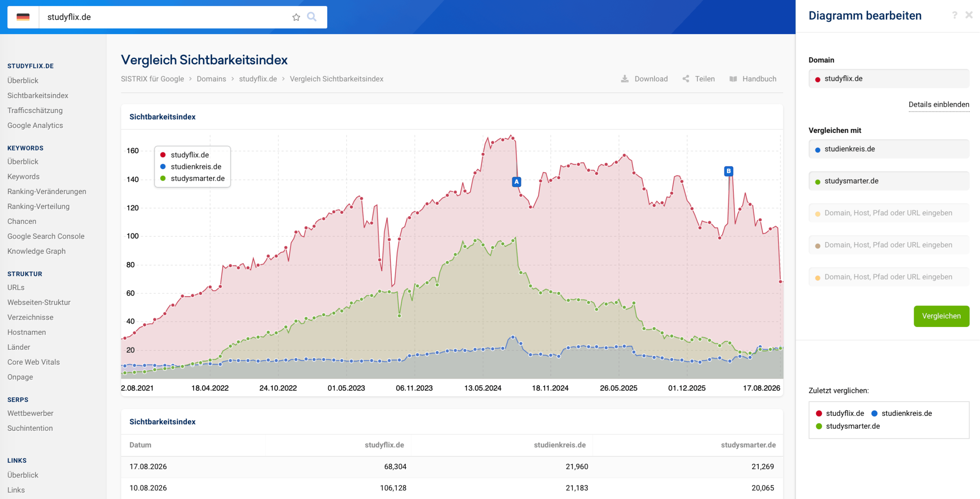
Task: Click the 'studienkreis.de' table column header
Action: point(560,445)
